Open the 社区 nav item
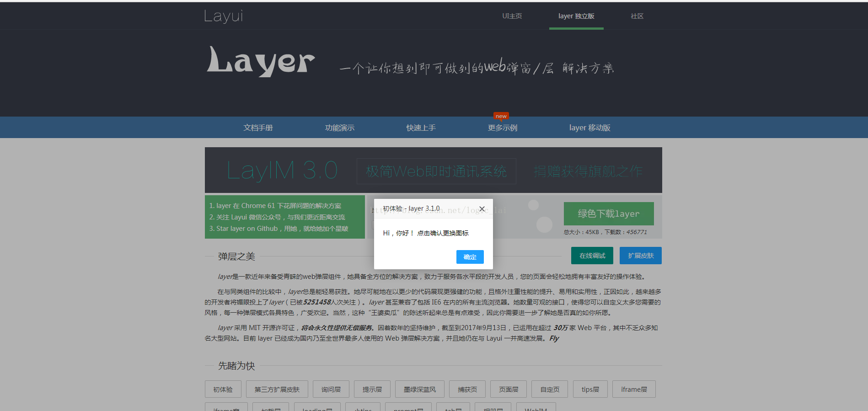868x411 pixels. coord(637,16)
